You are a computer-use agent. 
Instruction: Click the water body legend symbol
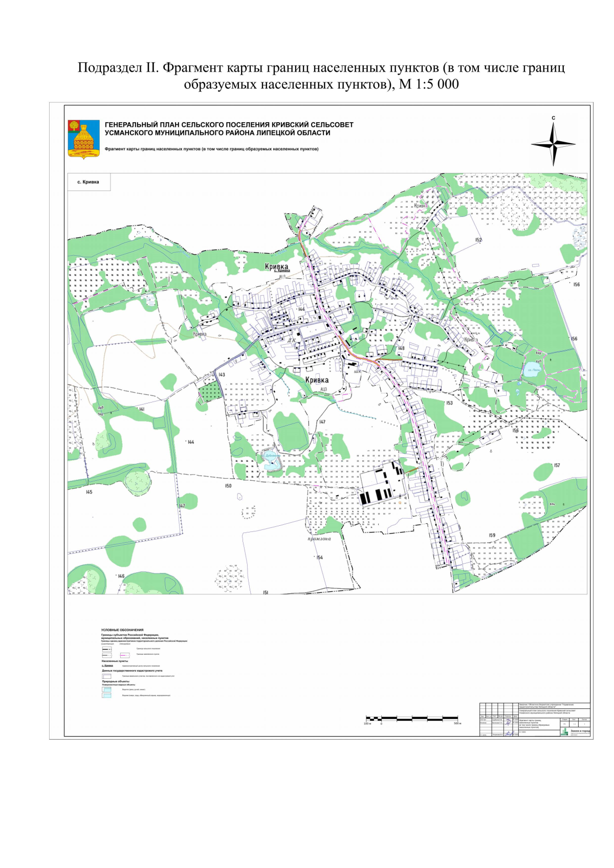[106, 696]
